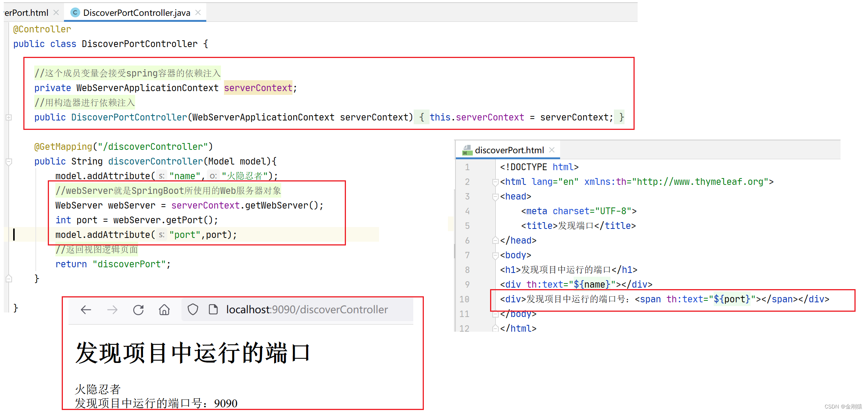
Task: Collapse the closing html fold on line 12
Action: [x=495, y=329]
